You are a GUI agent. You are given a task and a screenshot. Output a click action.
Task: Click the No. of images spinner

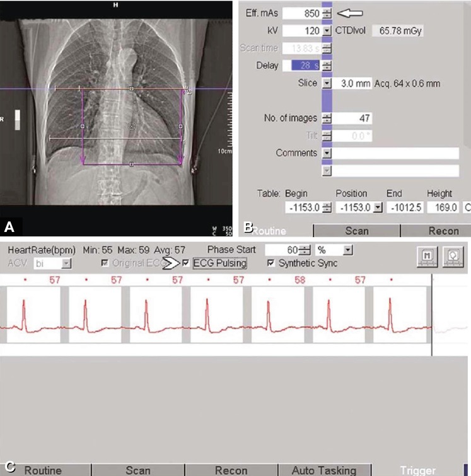click(x=327, y=119)
